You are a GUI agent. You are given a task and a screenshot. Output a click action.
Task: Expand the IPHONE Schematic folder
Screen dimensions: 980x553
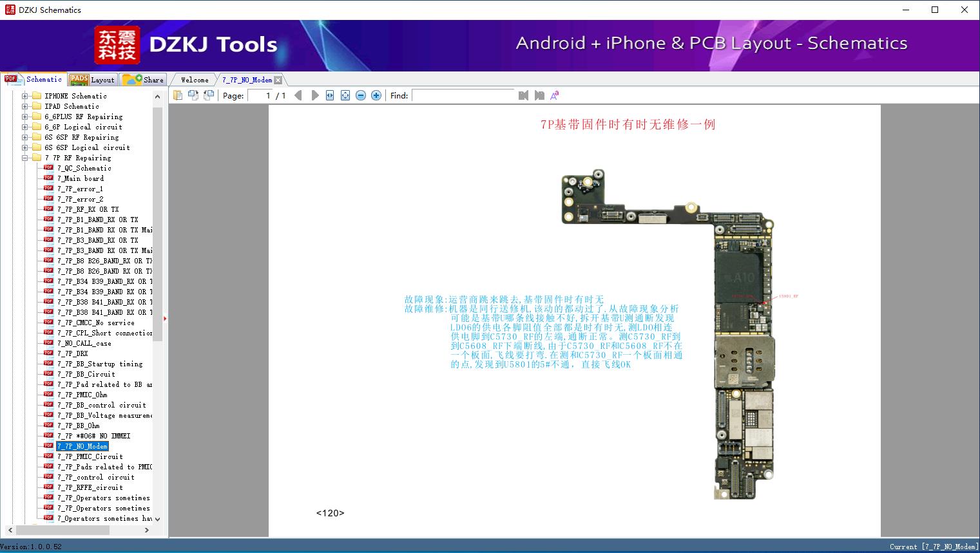pyautogui.click(x=25, y=96)
